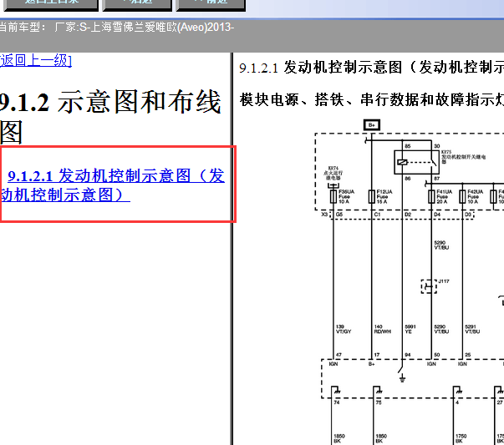Click the 5991 YE wire label
The width and height of the screenshot is (504, 445).
(x=410, y=329)
